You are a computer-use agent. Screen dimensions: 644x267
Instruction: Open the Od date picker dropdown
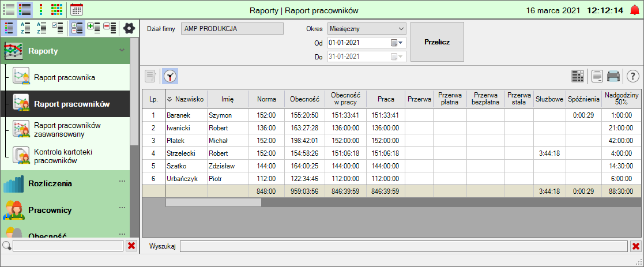click(397, 42)
